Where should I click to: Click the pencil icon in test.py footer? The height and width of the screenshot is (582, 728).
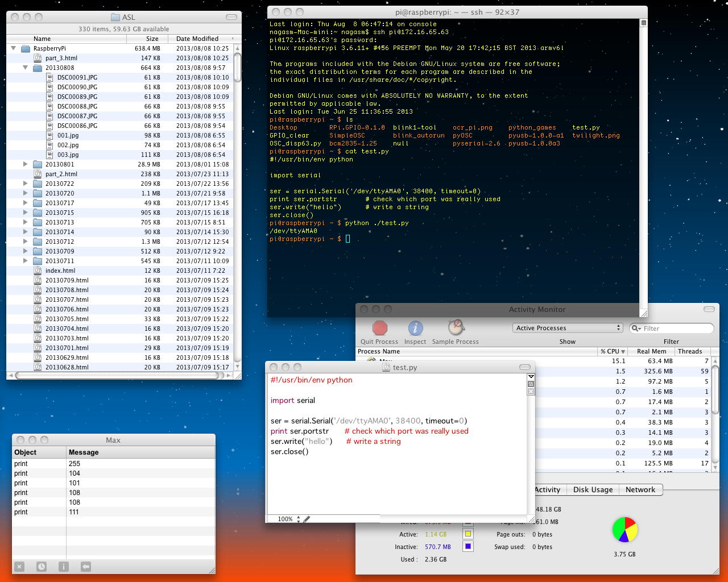point(307,519)
